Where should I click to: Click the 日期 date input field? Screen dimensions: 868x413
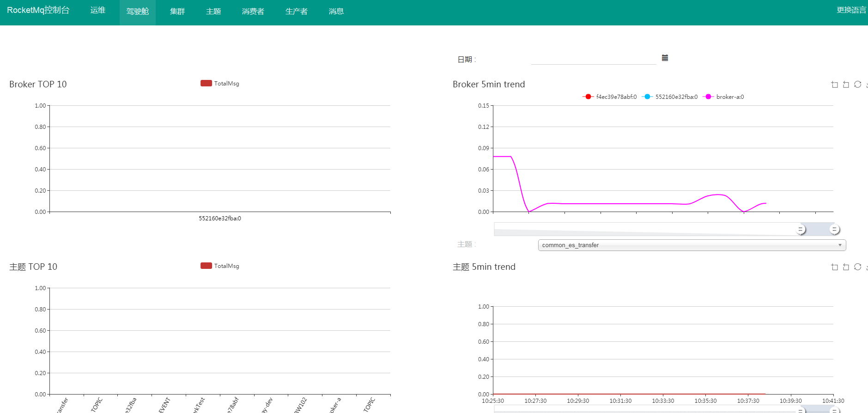click(x=594, y=59)
